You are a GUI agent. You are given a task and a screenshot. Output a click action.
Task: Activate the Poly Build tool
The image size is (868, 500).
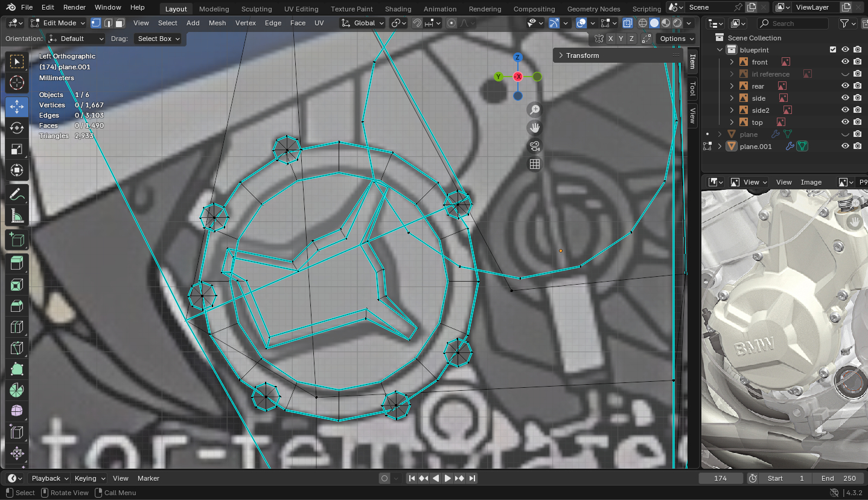click(17, 369)
